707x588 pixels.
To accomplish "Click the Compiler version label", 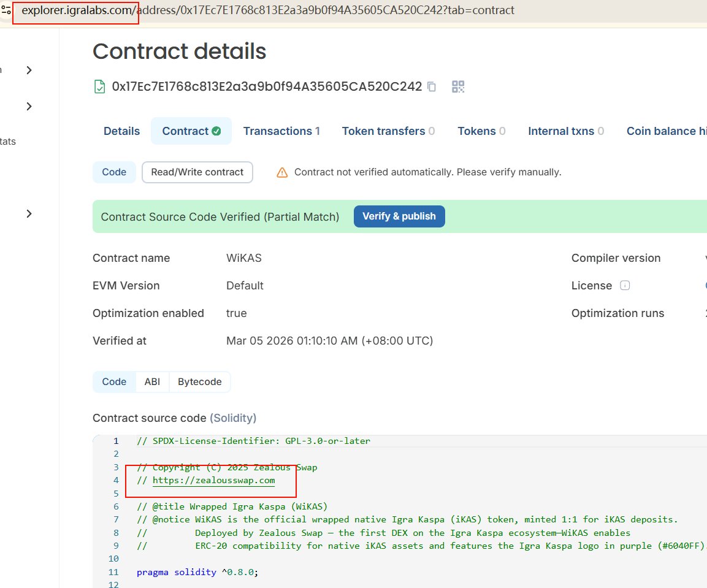I will (x=616, y=258).
